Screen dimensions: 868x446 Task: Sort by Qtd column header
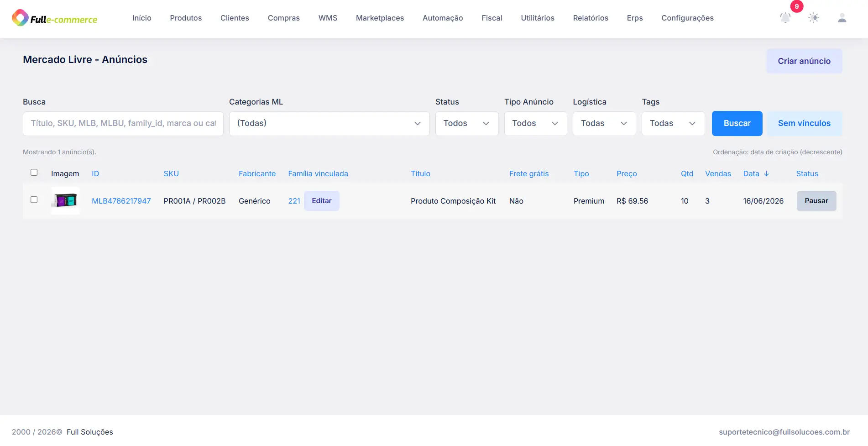(x=687, y=173)
